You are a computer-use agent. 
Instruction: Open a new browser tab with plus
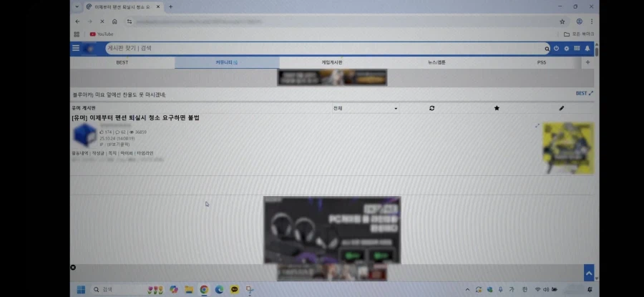[x=171, y=6]
